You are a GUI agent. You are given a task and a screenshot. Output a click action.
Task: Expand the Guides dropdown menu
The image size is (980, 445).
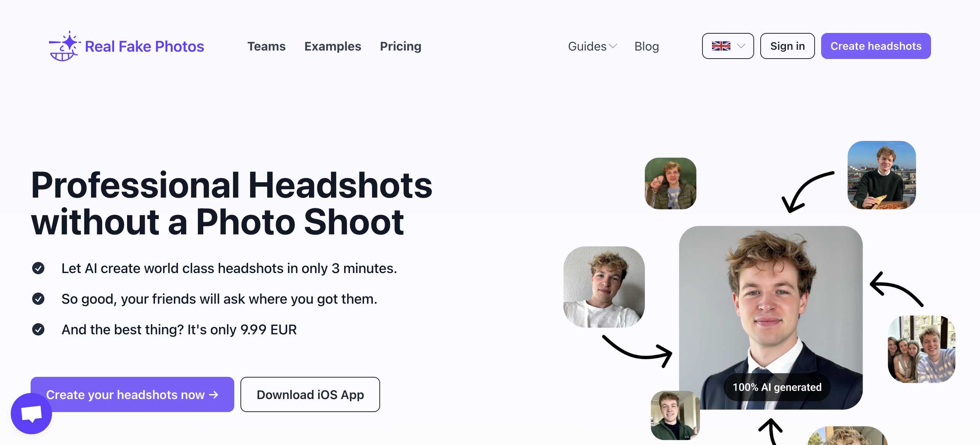point(587,46)
